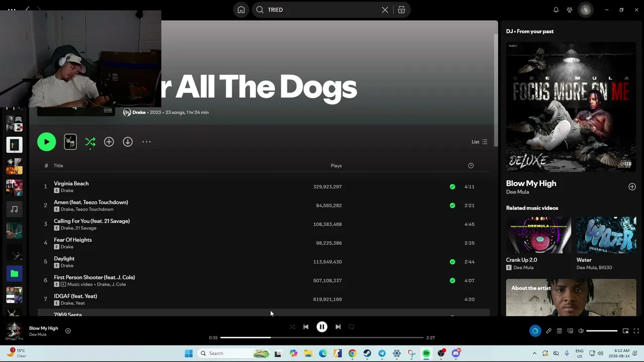The image size is (644, 362).
Task: Pause the current song
Action: 322,327
